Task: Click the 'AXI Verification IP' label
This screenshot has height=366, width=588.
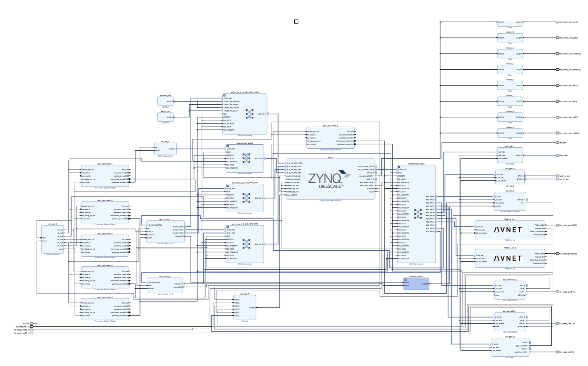Action: tap(165, 156)
